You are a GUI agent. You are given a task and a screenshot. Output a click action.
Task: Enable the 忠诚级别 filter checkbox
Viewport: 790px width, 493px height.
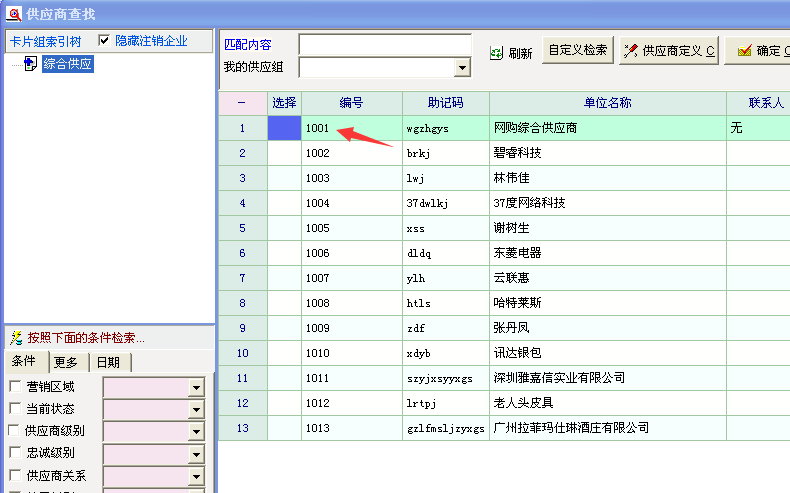(15, 453)
